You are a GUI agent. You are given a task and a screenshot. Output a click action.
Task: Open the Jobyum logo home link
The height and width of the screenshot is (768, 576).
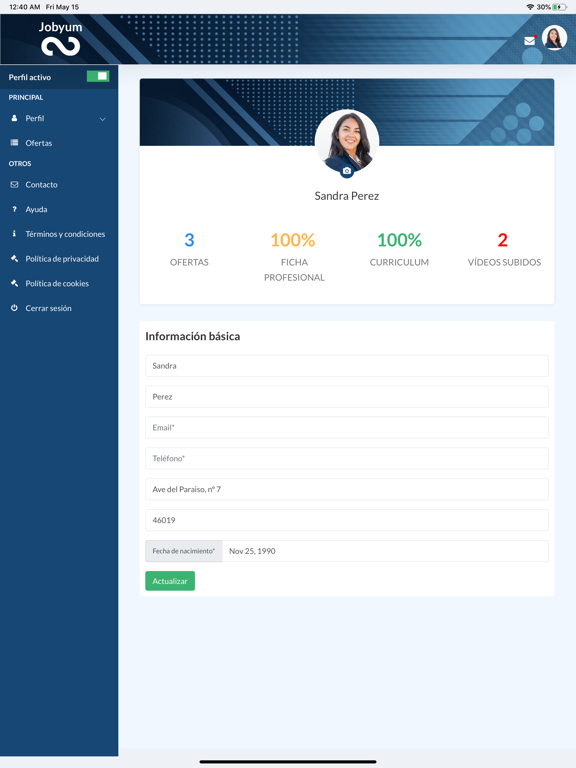point(60,39)
